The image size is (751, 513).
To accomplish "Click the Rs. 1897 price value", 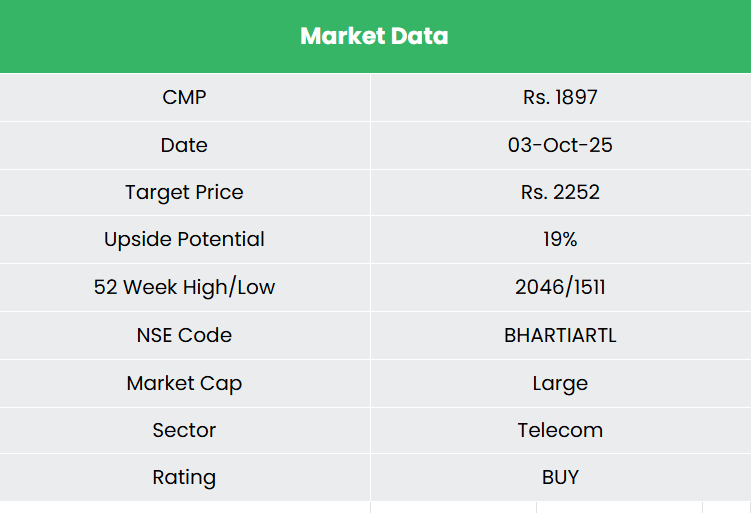I will click(x=560, y=97).
